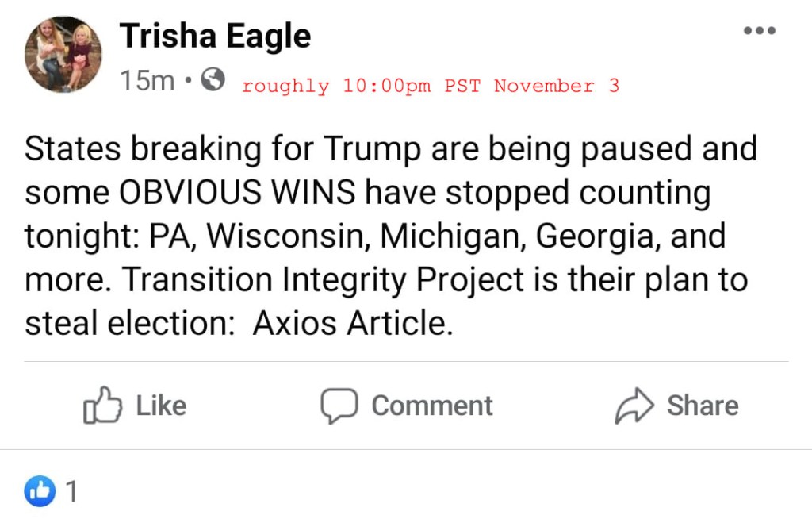812x519 pixels.
Task: Click "Transition Integrity Project" in the post
Action: 324,280
